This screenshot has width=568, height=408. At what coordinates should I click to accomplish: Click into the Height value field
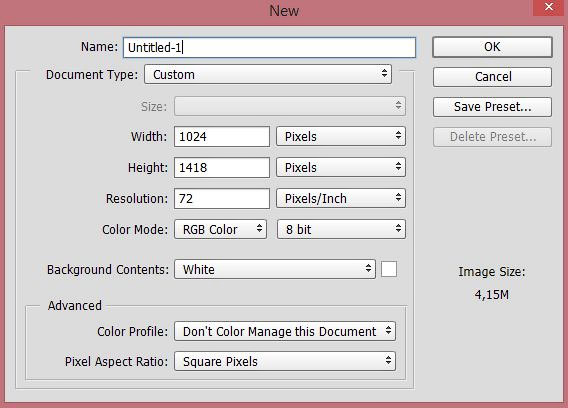(x=222, y=167)
